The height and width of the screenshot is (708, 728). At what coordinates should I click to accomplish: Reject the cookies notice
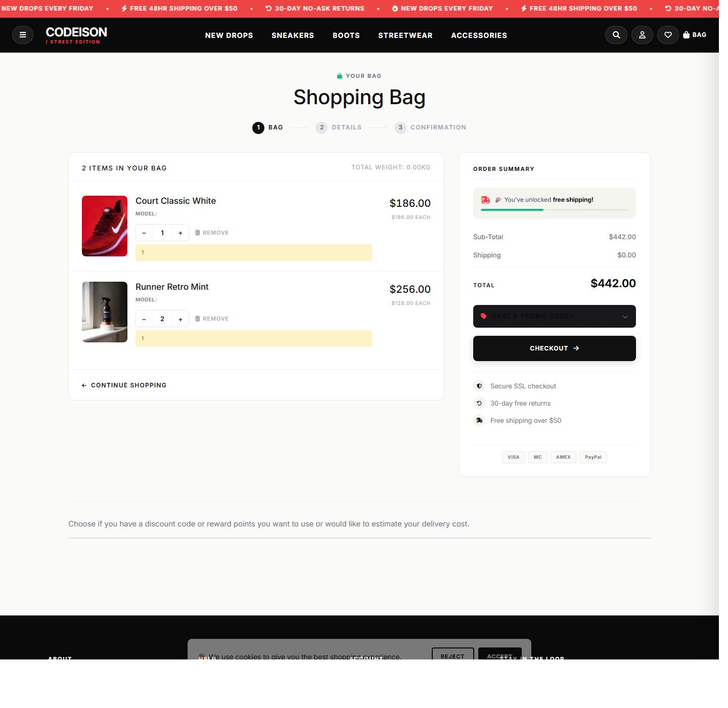(x=452, y=655)
